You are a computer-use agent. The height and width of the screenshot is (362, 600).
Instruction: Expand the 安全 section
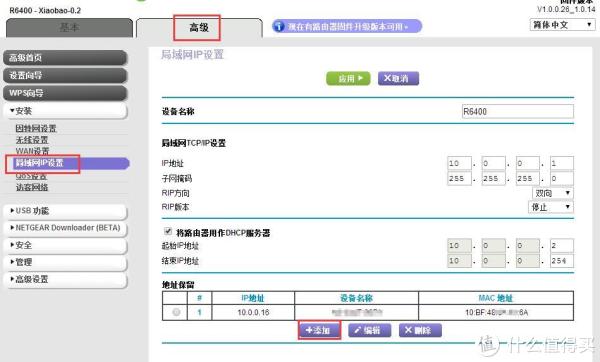point(65,245)
